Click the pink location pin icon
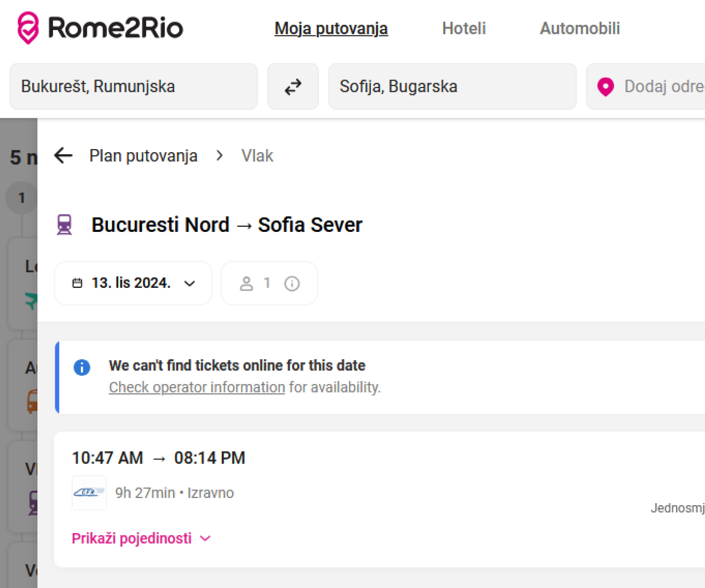This screenshot has width=705, height=588. tap(605, 87)
